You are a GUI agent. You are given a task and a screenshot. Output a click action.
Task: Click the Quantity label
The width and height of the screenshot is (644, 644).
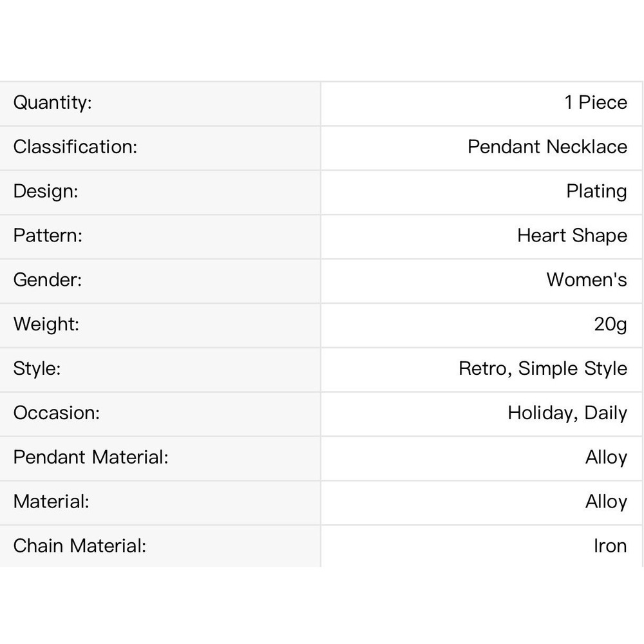pos(53,102)
